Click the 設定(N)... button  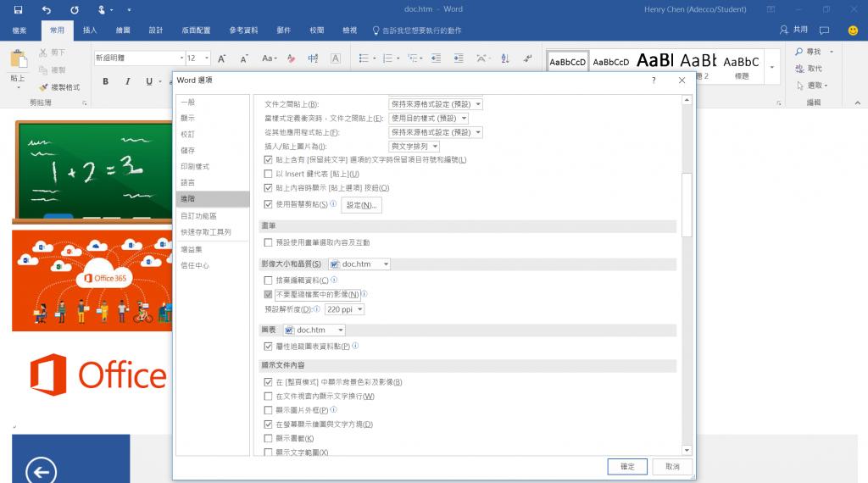[x=361, y=205]
